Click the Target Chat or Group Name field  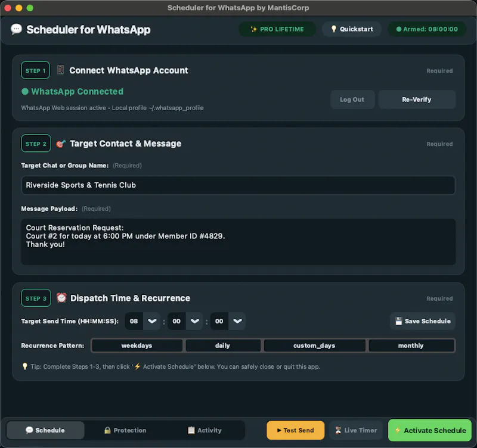point(238,185)
